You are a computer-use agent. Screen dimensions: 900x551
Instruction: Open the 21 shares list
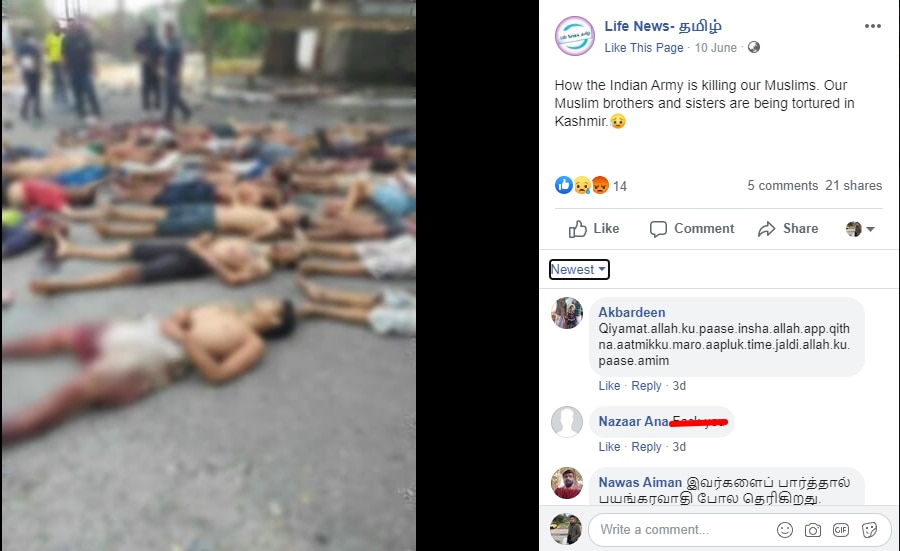[x=854, y=185]
